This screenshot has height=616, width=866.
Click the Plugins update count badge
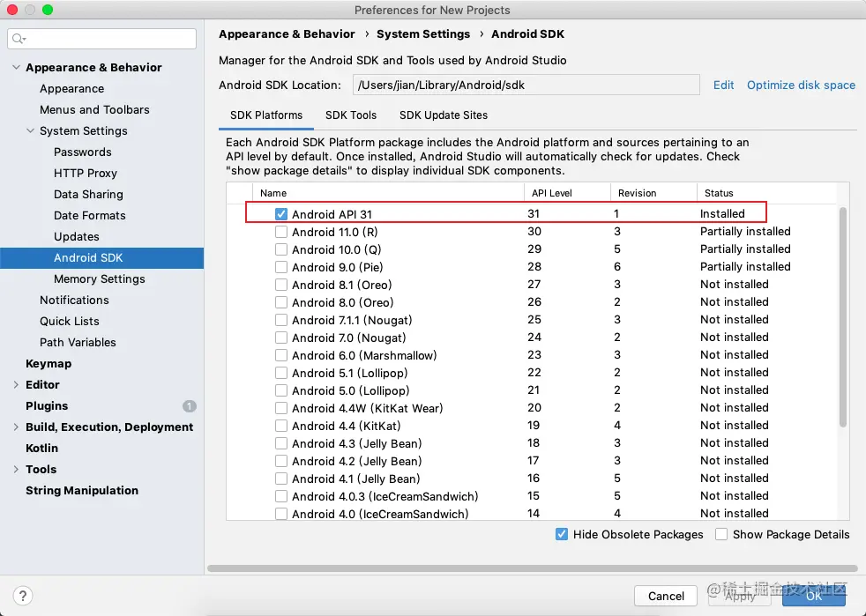pos(190,406)
